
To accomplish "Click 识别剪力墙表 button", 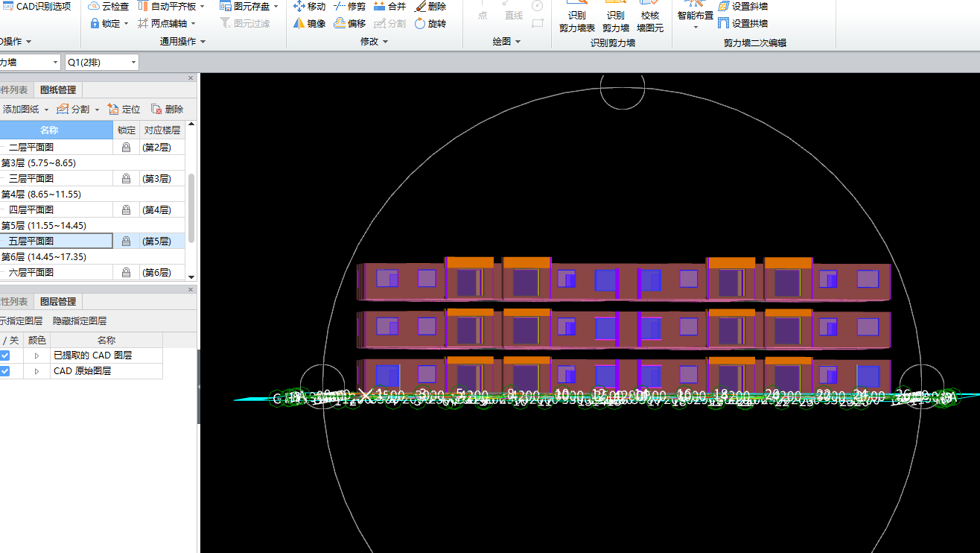I will click(576, 16).
